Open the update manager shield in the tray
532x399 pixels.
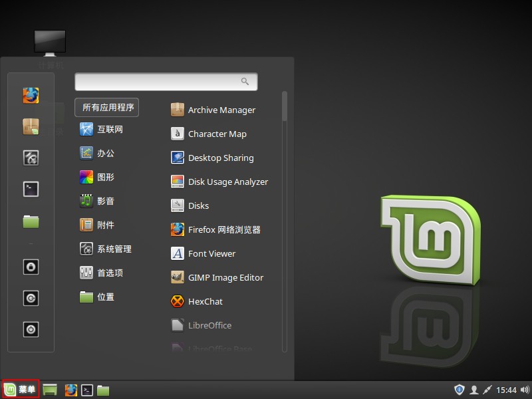point(459,390)
